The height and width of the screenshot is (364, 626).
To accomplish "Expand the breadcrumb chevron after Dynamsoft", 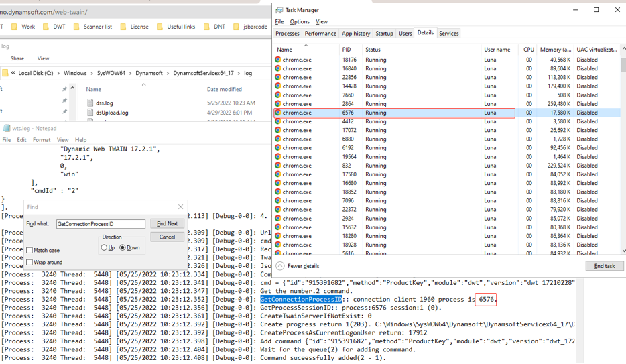I will coord(168,73).
